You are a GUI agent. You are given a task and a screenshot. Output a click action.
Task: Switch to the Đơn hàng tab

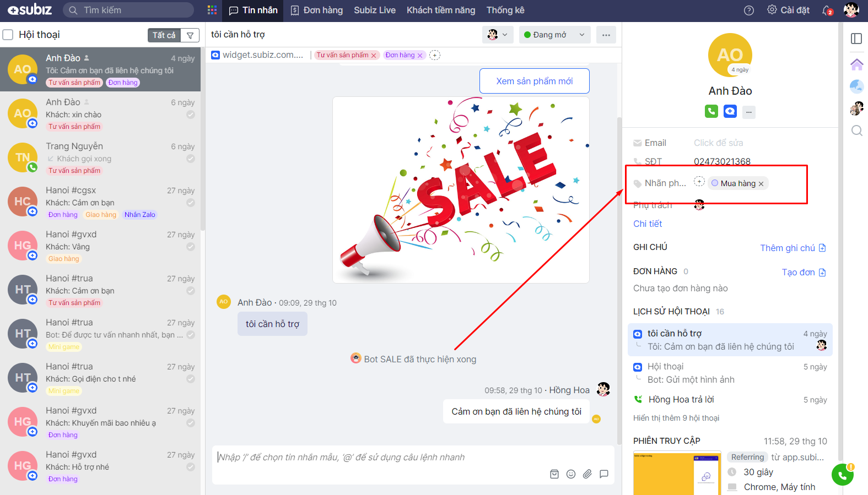[x=317, y=10]
